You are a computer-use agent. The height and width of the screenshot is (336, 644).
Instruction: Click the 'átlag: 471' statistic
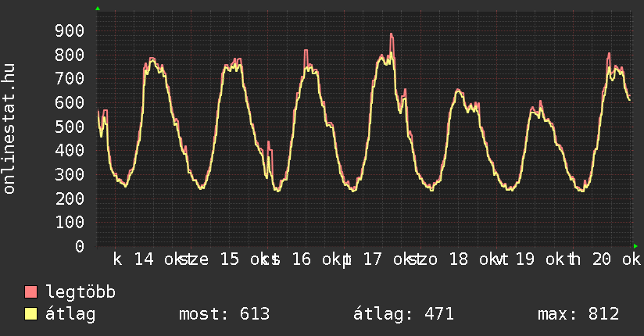point(404,314)
